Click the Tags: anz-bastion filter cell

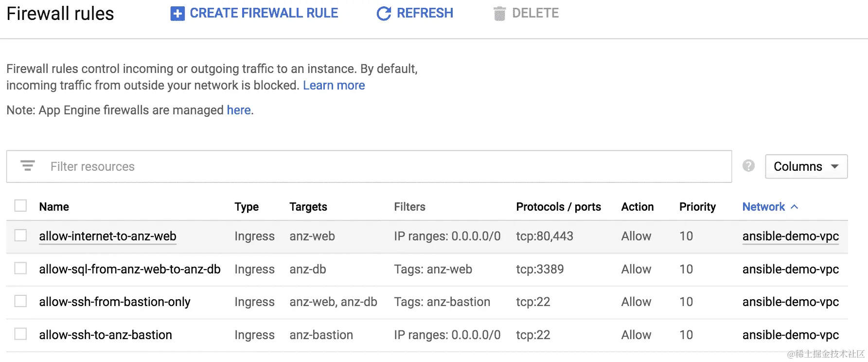click(442, 302)
